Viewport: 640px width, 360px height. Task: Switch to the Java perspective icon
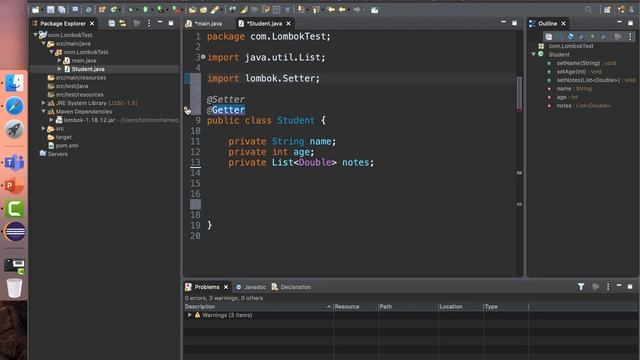(x=632, y=9)
